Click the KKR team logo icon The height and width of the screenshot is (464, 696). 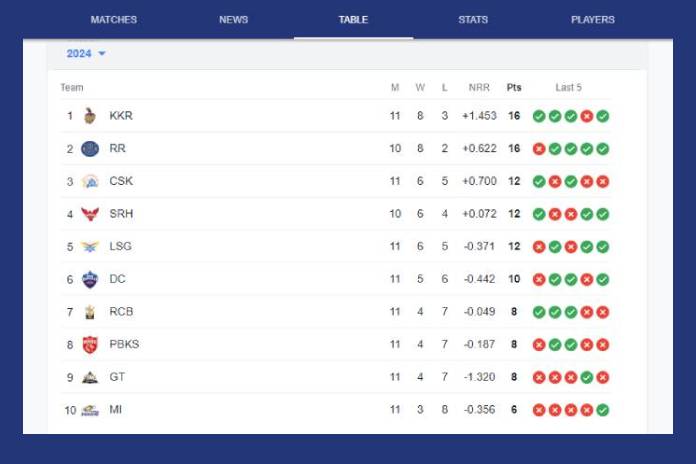pyautogui.click(x=90, y=116)
